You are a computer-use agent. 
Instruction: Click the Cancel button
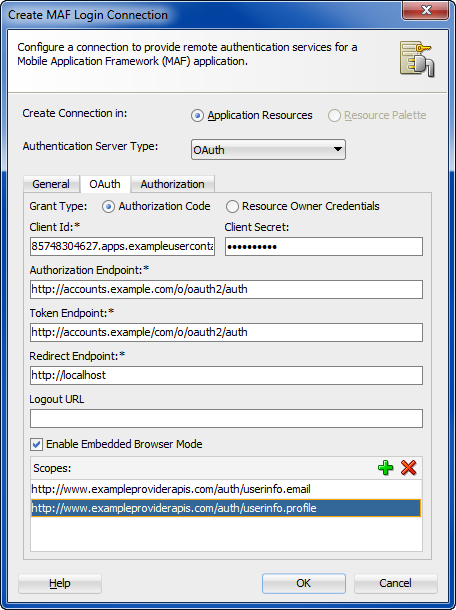point(395,583)
